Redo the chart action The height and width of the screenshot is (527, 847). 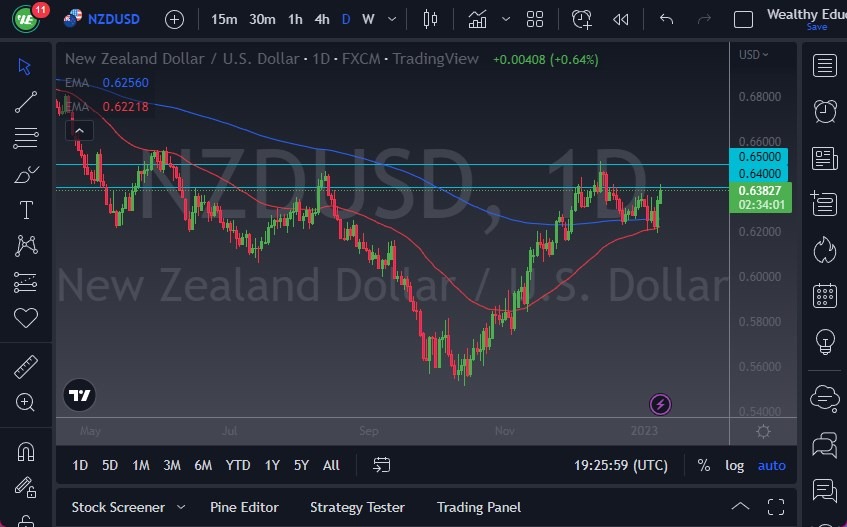(704, 19)
